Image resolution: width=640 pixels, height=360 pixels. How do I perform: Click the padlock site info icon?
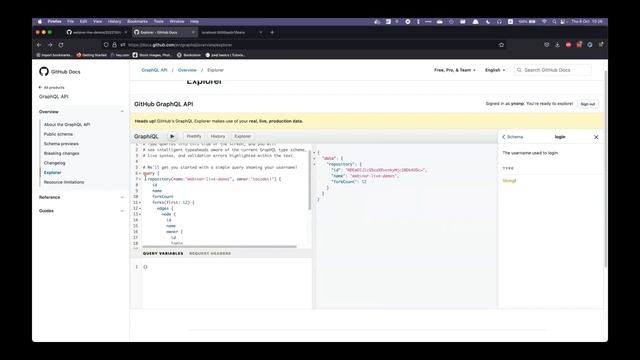[x=114, y=45]
